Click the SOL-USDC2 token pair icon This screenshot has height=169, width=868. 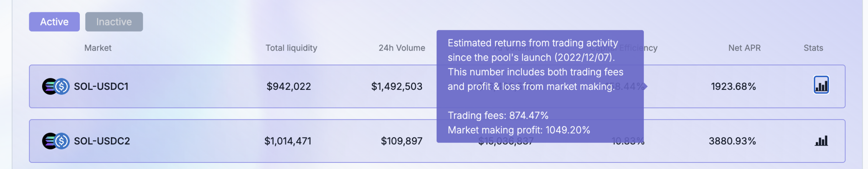tap(56, 141)
